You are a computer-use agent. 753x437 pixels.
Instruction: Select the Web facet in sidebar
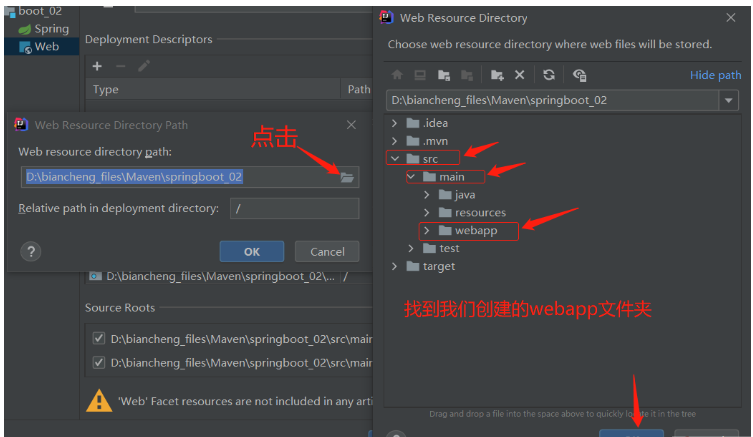[42, 47]
